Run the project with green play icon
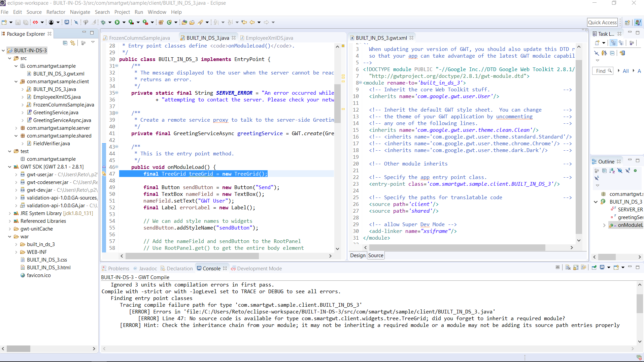Screen dimensions: 644x362 click(x=117, y=22)
